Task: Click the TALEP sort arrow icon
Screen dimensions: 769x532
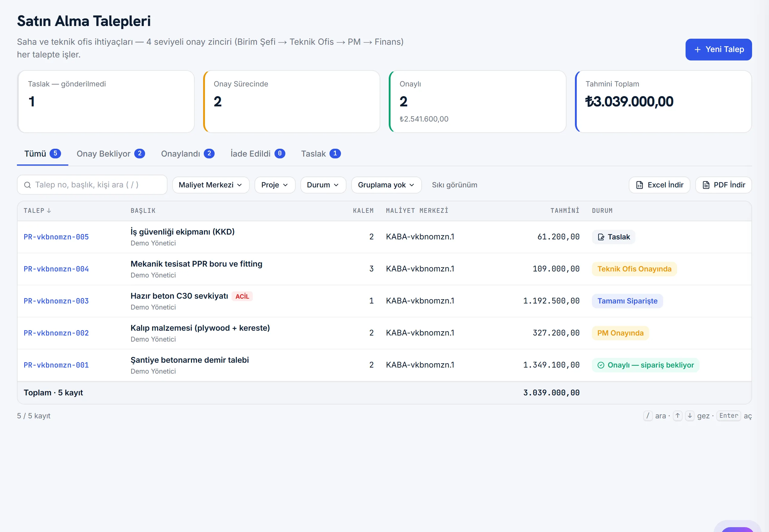Action: point(49,211)
